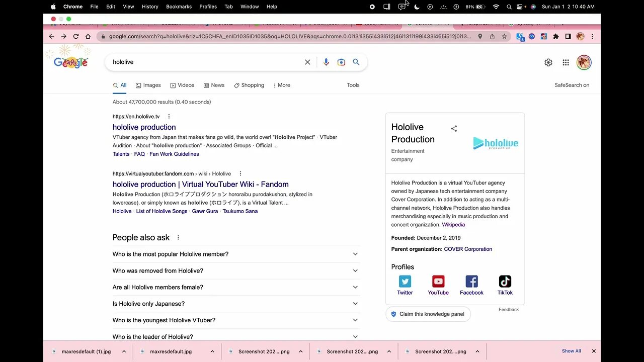Go forward using Chrome's forward arrow

coord(63,36)
